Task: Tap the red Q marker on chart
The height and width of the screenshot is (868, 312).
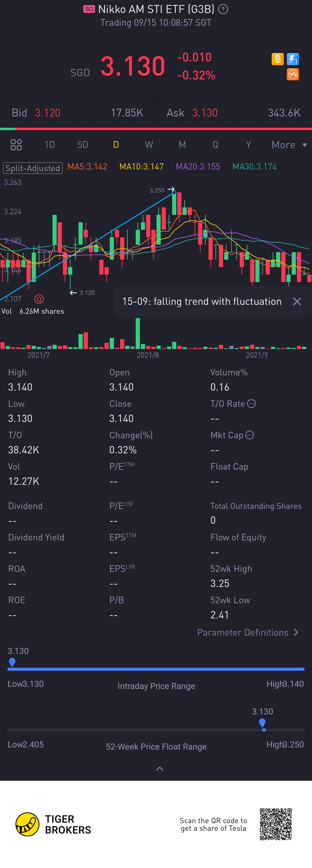Action: tap(39, 299)
